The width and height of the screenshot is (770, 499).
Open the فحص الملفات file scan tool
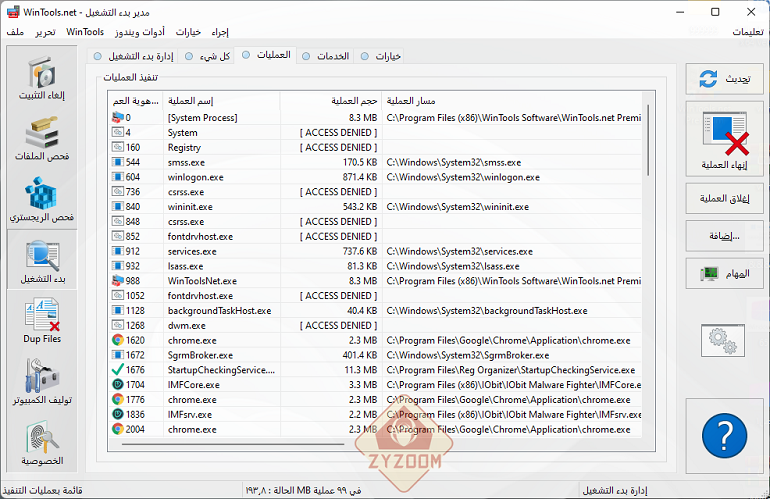[x=42, y=139]
